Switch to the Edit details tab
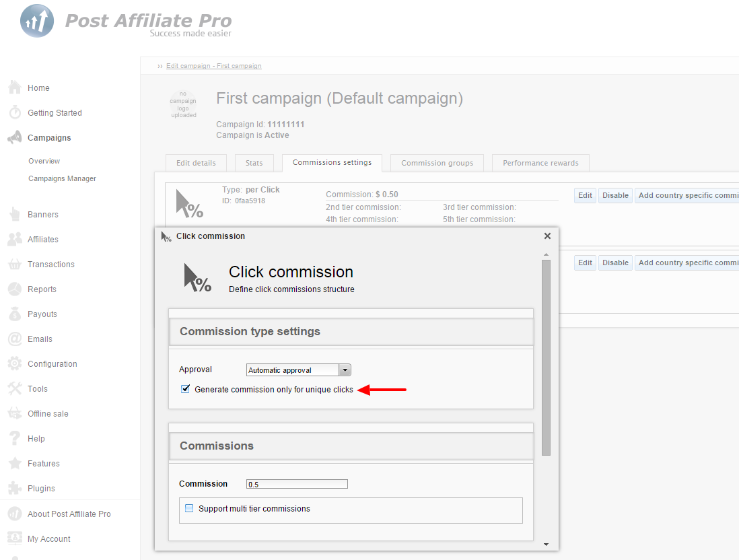The width and height of the screenshot is (739, 560). pyautogui.click(x=196, y=163)
